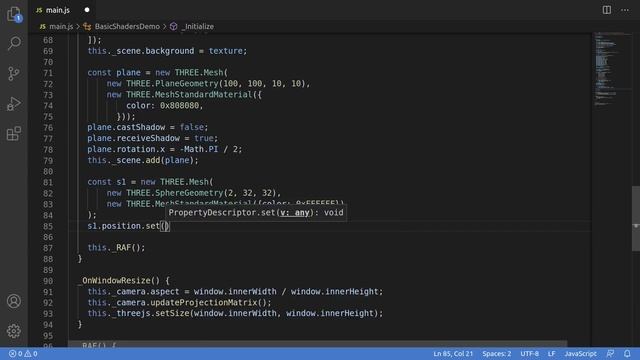This screenshot has width=640, height=360.
Task: Click 'plane.rotation.x = -Math.PI / 2;' line
Action: [164, 149]
